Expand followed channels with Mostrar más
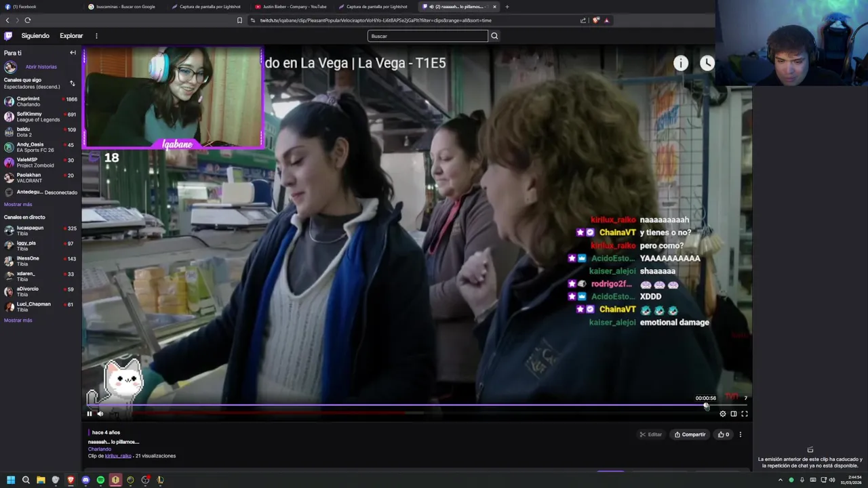Image resolution: width=868 pixels, height=488 pixels. (18, 204)
